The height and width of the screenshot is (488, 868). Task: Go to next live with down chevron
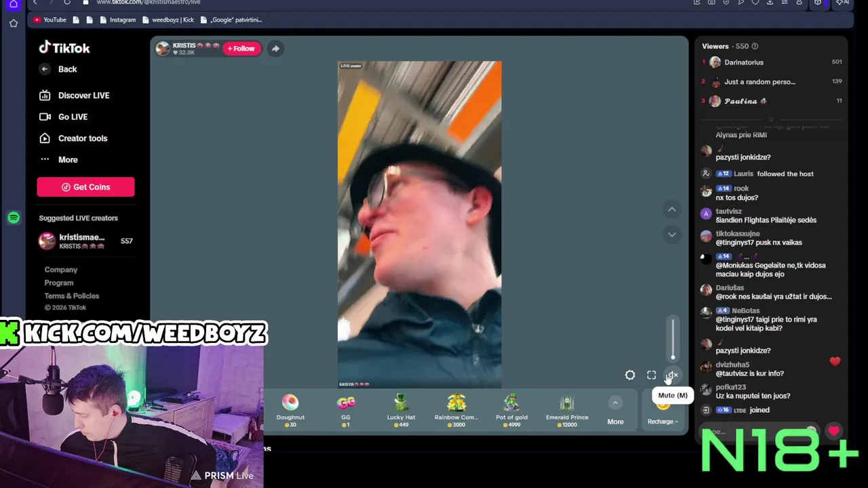click(672, 235)
